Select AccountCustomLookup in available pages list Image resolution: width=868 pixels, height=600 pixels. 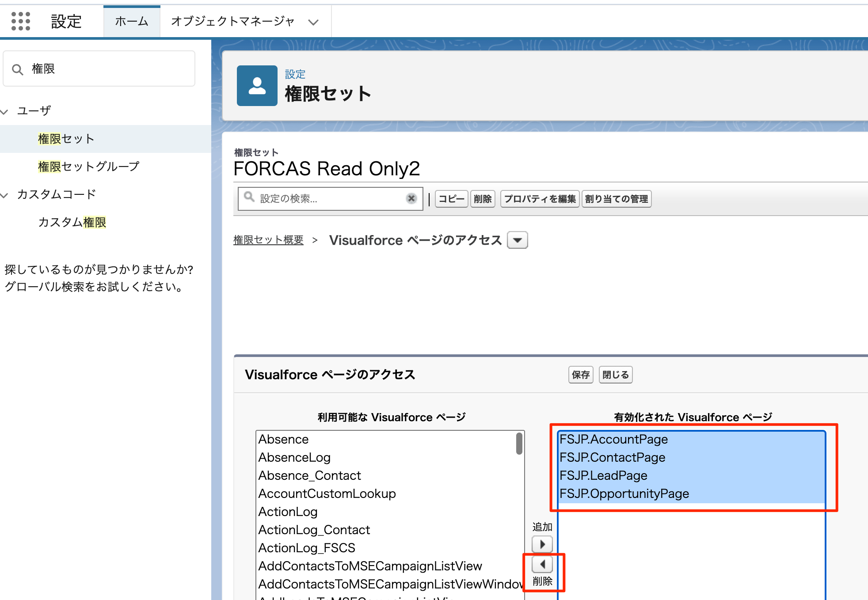pyautogui.click(x=327, y=494)
